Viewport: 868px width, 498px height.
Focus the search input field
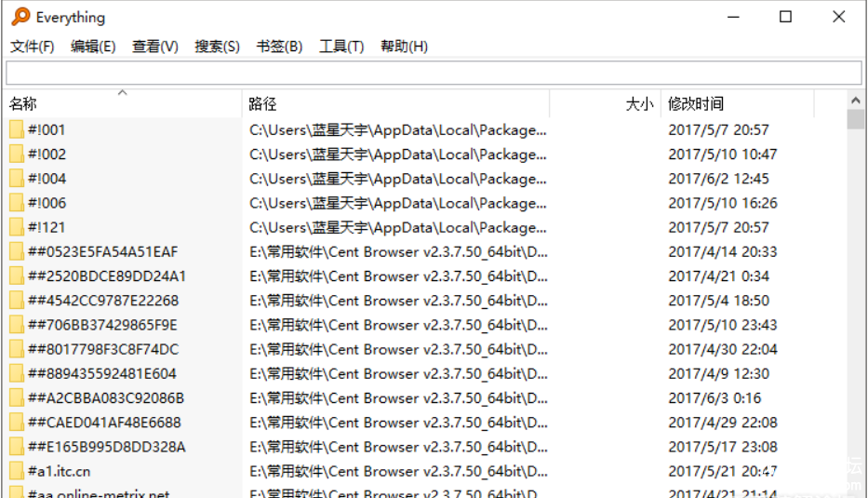click(434, 73)
